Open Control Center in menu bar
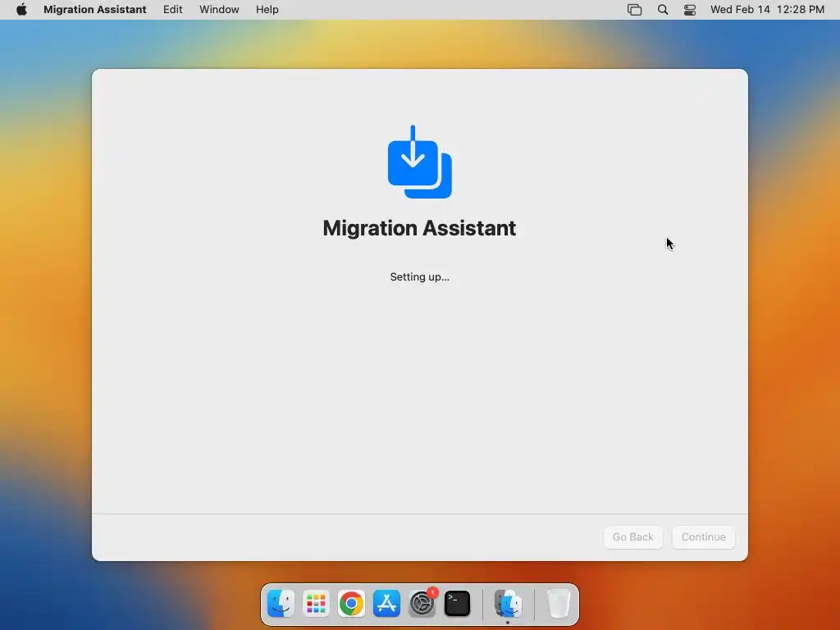 [689, 10]
